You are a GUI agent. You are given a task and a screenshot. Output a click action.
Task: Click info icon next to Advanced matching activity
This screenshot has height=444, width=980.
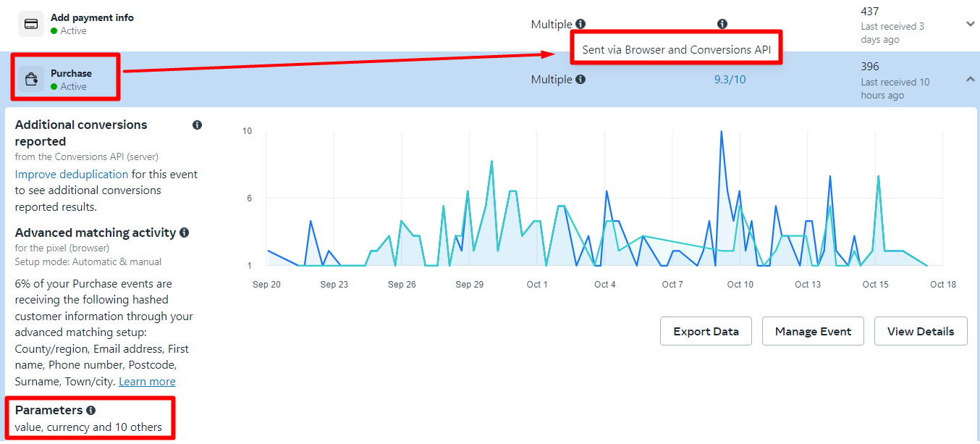click(x=185, y=233)
